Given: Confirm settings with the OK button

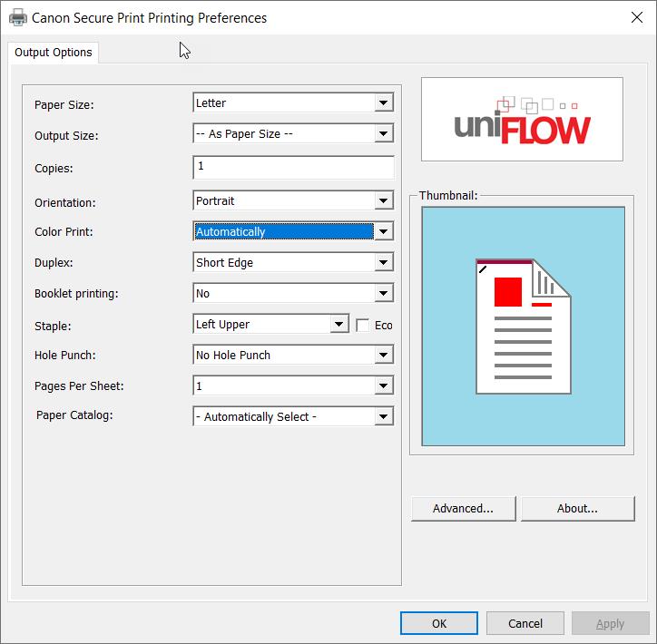Looking at the screenshot, I should pos(439,623).
